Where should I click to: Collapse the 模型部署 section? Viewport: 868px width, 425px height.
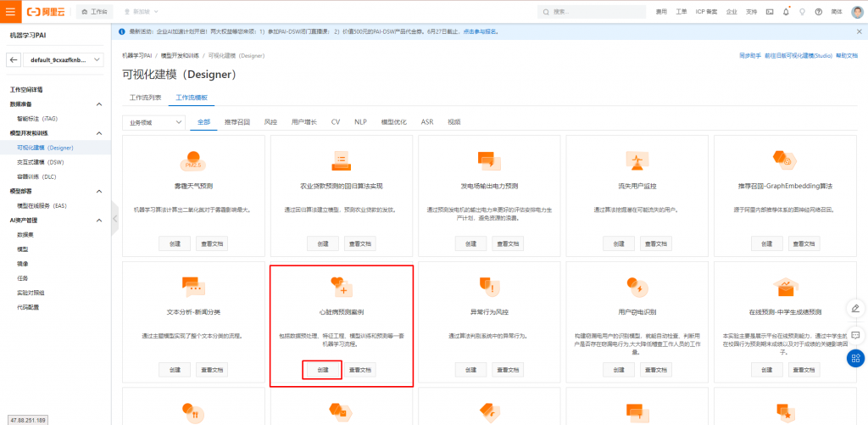click(99, 191)
